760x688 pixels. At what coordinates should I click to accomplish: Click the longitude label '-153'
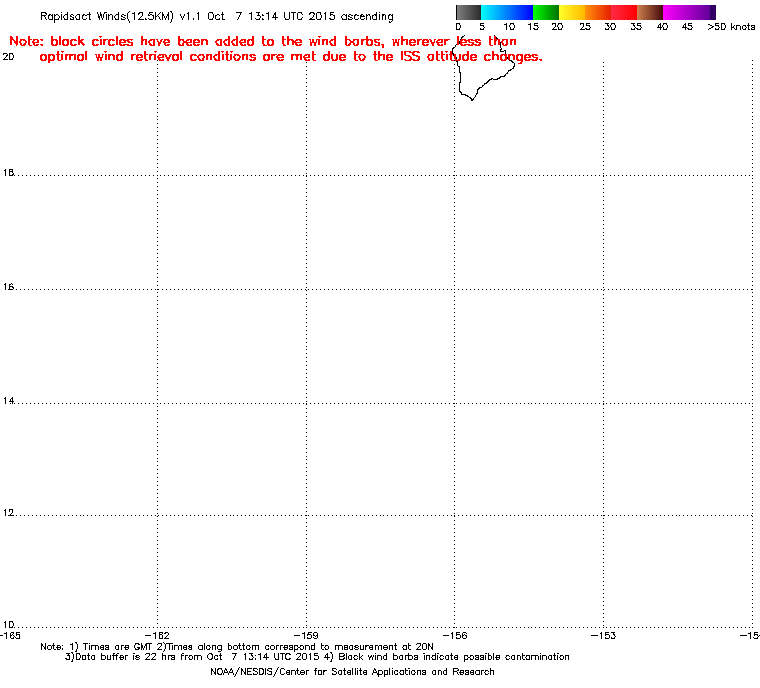[603, 635]
